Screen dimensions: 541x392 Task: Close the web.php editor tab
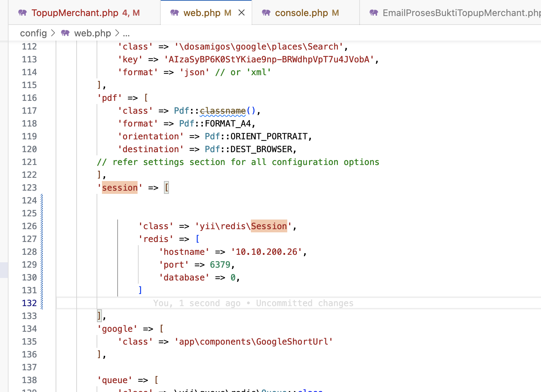(241, 13)
